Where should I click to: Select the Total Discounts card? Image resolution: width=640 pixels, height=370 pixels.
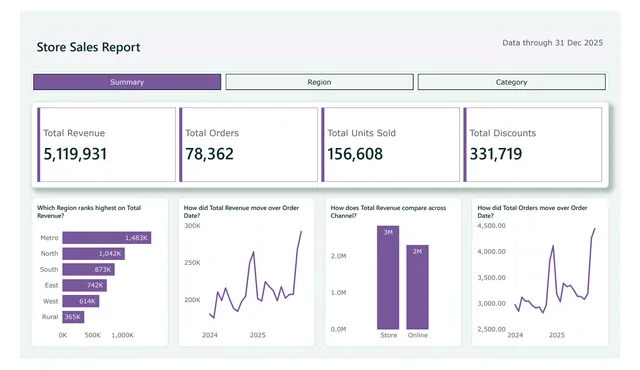click(533, 144)
